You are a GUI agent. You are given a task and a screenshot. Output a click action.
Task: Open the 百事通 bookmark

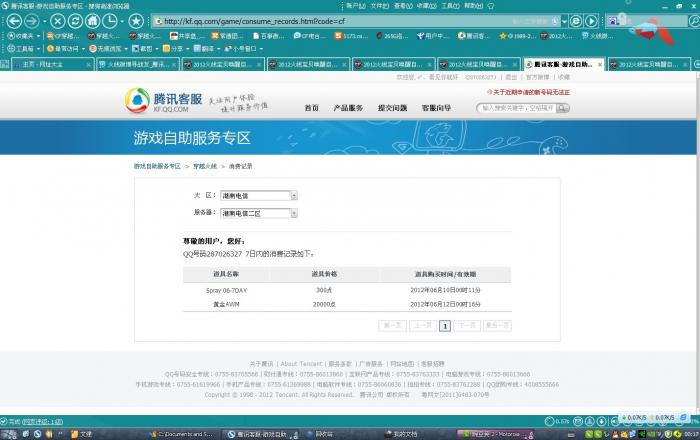click(269, 36)
